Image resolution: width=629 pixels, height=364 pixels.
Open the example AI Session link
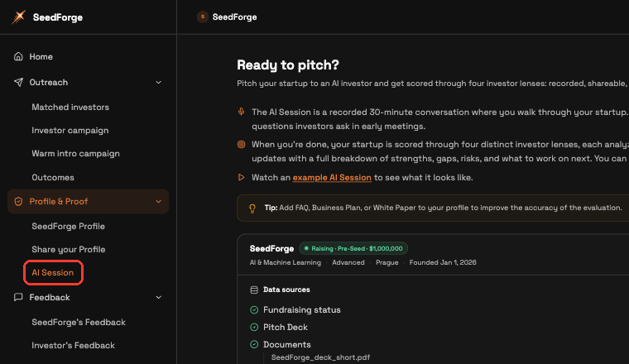point(332,178)
